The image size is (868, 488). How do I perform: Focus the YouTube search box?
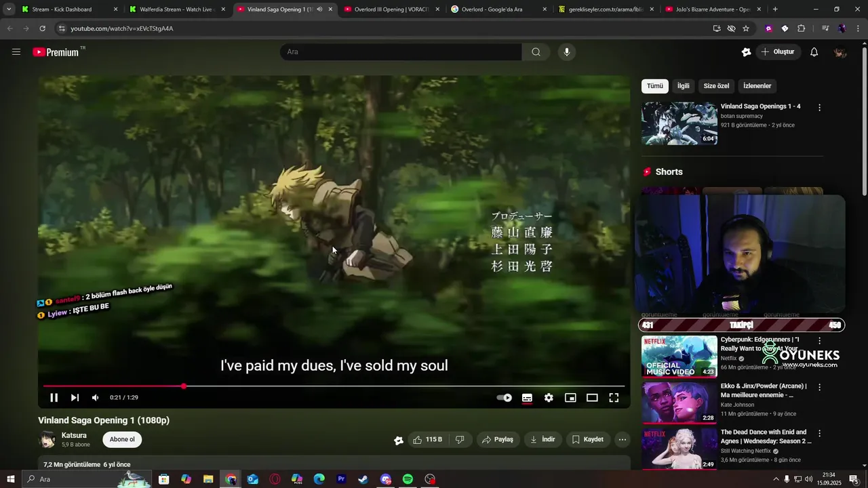click(401, 52)
